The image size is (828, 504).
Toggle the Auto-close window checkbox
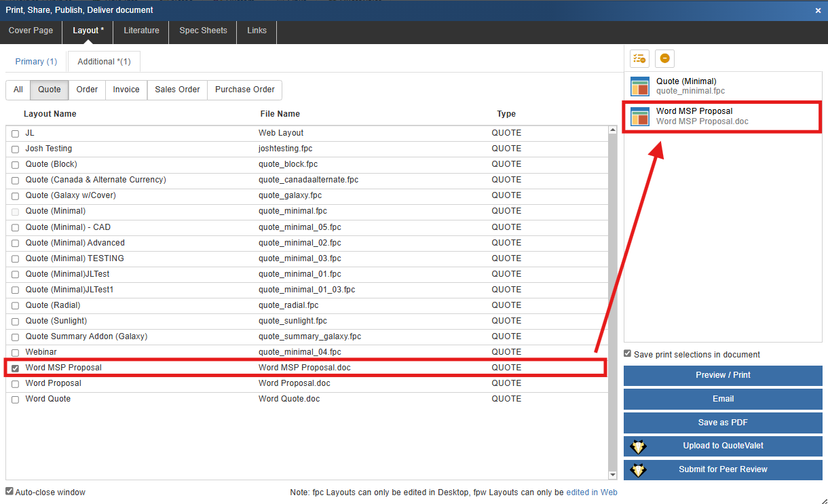tap(10, 491)
